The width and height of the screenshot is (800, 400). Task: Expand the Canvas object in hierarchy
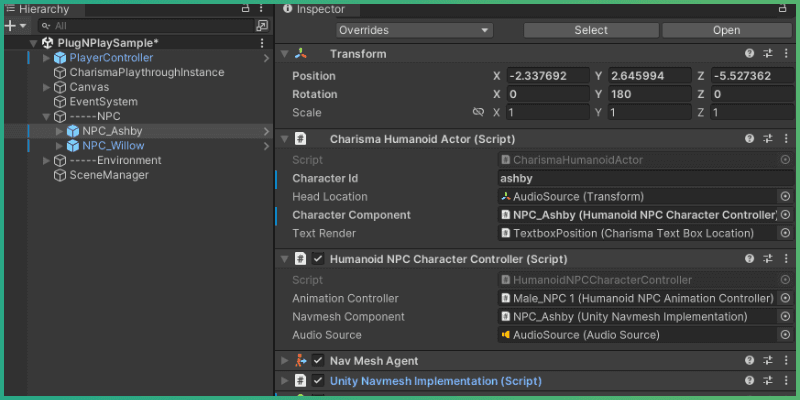[x=47, y=88]
